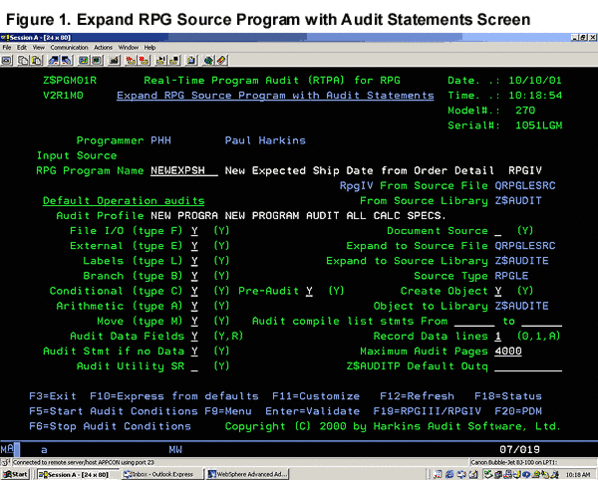Click the Session A title bar icon
Screen dimensions: 598x480
[x=5, y=37]
